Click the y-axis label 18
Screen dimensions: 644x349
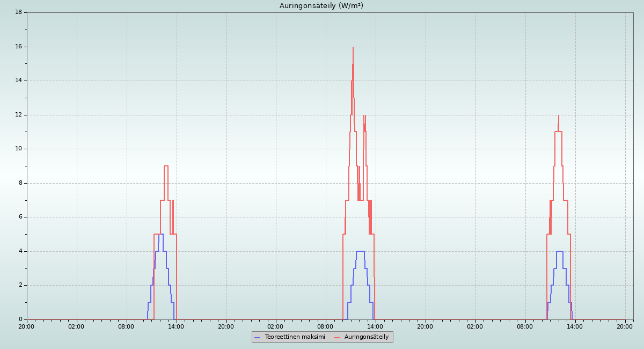[x=18, y=12]
